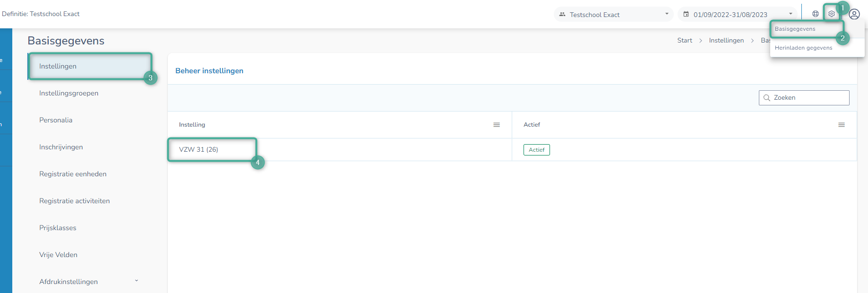Image resolution: width=868 pixels, height=293 pixels.
Task: Open Instellingen in the sidebar
Action: pos(58,66)
